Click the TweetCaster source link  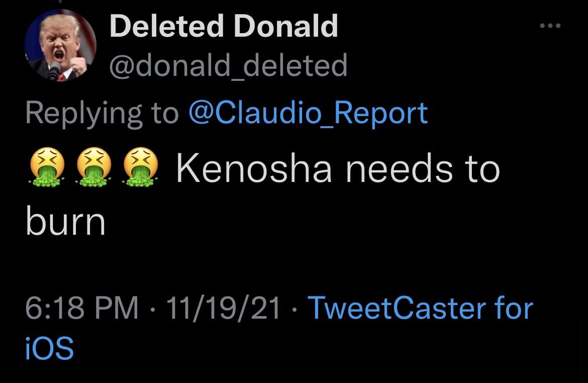click(420, 308)
